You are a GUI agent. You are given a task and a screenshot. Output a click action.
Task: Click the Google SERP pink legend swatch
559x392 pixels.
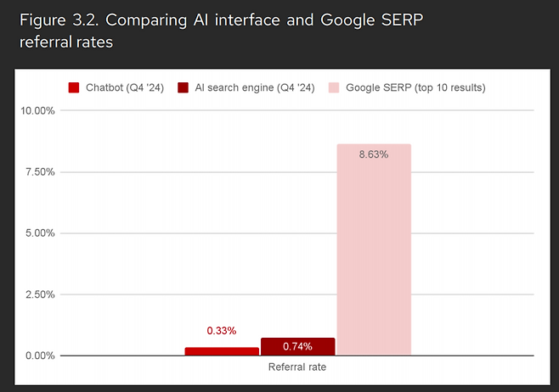point(332,87)
